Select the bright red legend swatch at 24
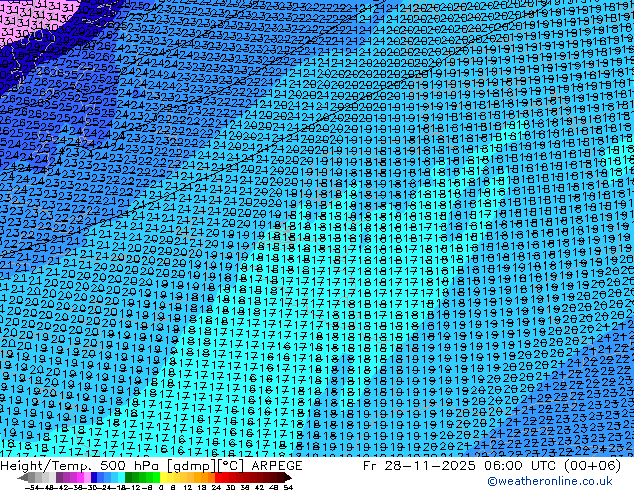Viewport: 634px width, 490px height. pyautogui.click(x=218, y=477)
